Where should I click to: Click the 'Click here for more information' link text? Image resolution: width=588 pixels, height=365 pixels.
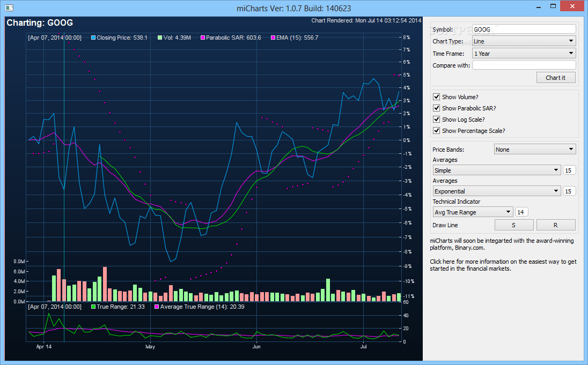tap(503, 265)
